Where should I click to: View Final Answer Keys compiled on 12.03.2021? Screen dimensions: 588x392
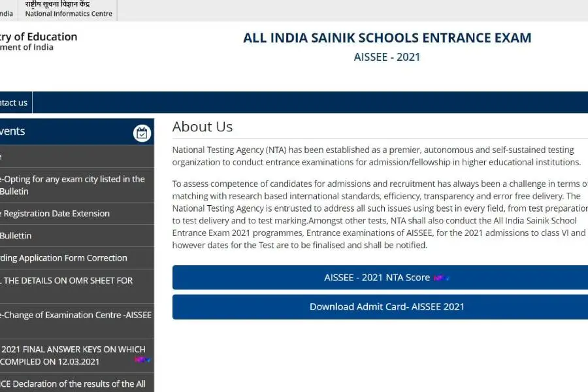[72, 355]
